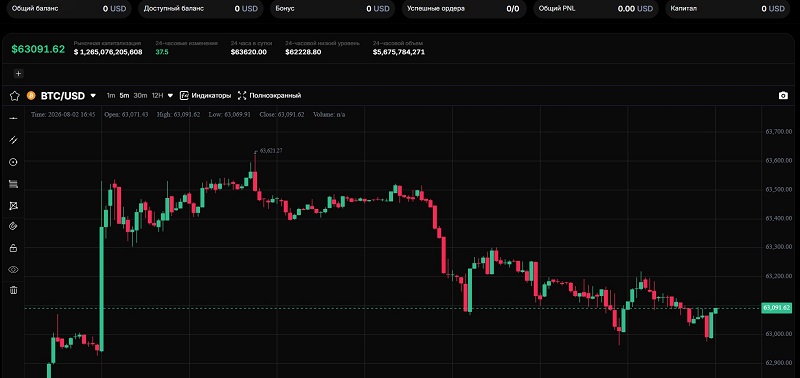Click the orange Bitcoin coin icon
Viewport: 800px width, 378px height.
[x=31, y=95]
